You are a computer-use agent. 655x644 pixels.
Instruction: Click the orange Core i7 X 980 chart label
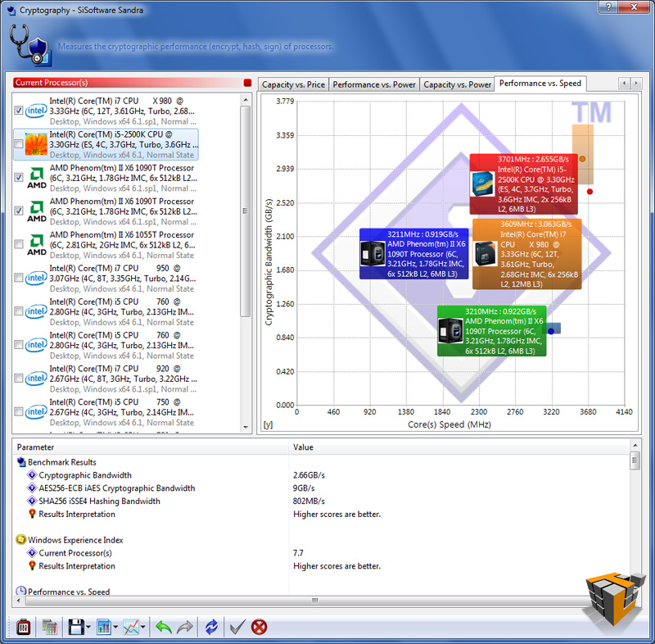(526, 254)
